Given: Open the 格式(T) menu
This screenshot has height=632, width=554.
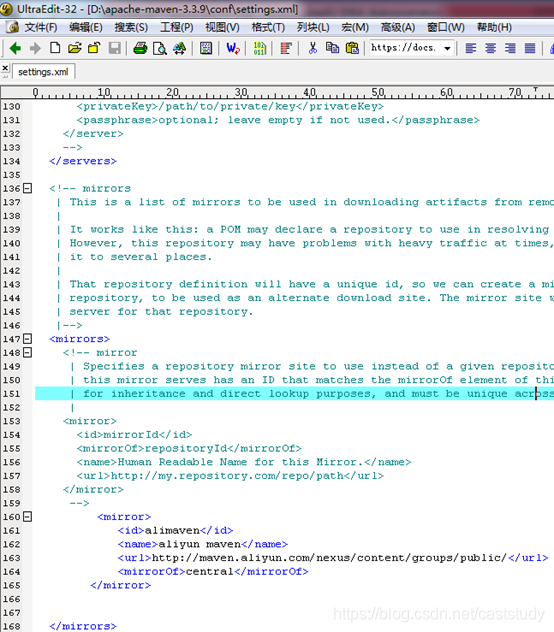Looking at the screenshot, I should (268, 27).
